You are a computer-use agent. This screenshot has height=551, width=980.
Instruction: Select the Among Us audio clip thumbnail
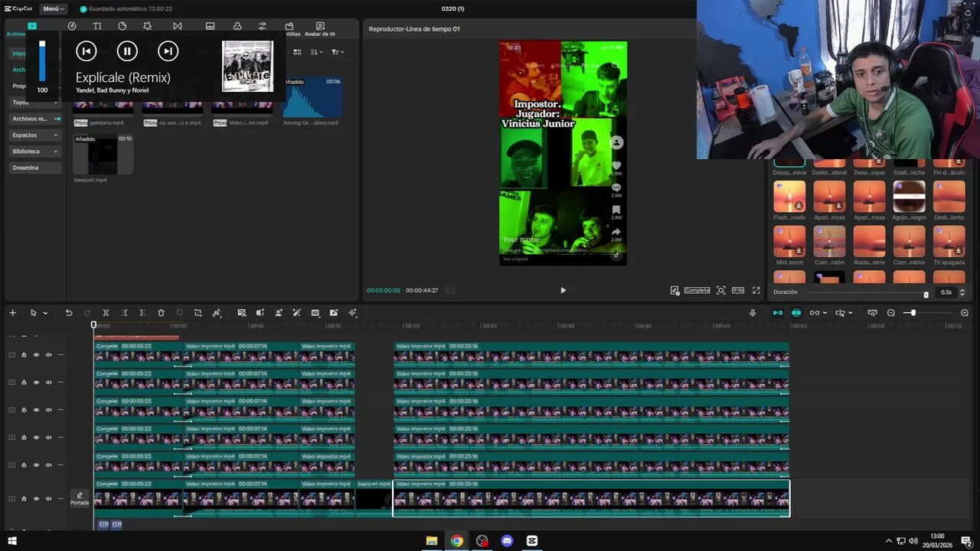click(312, 96)
